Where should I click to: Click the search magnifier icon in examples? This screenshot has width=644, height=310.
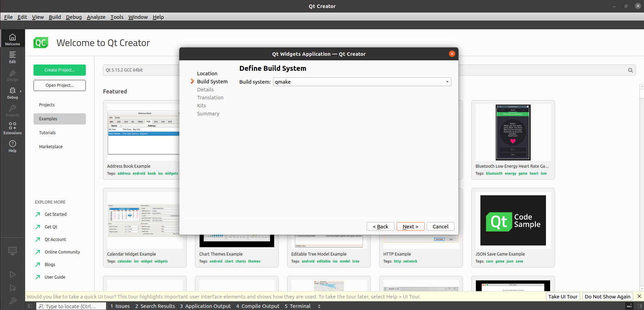point(630,70)
